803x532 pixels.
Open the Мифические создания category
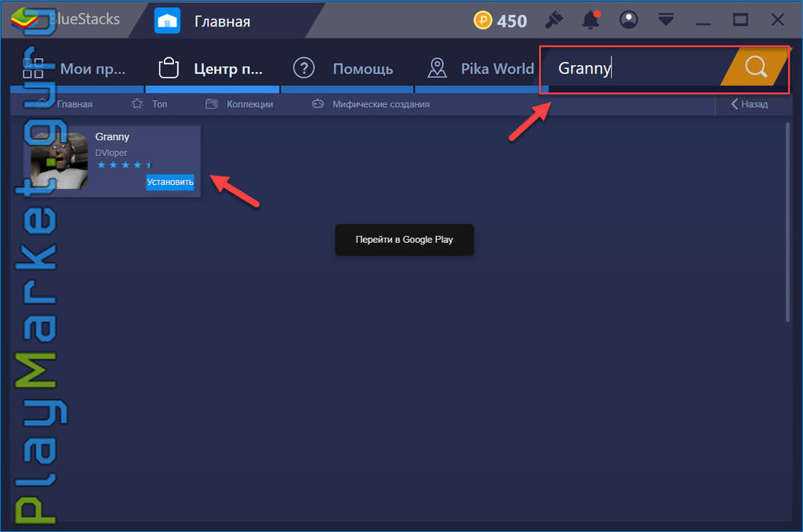[x=381, y=104]
